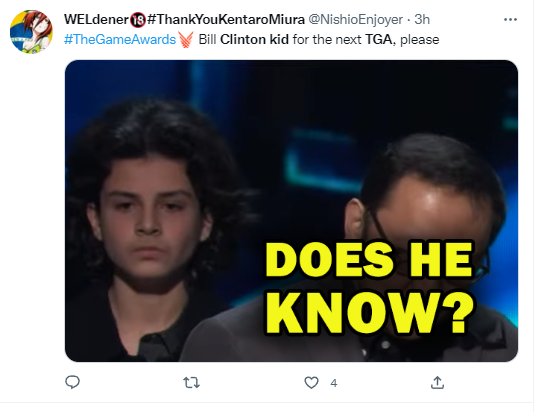542x412 pixels.
Task: Follow the #TheGameAwards hashtag link
Action: (120, 39)
